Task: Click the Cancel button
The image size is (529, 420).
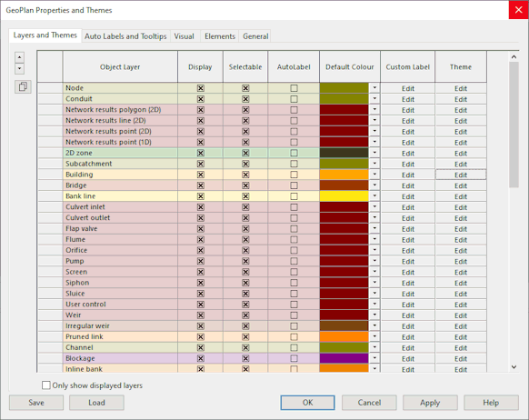Action: [x=369, y=403]
